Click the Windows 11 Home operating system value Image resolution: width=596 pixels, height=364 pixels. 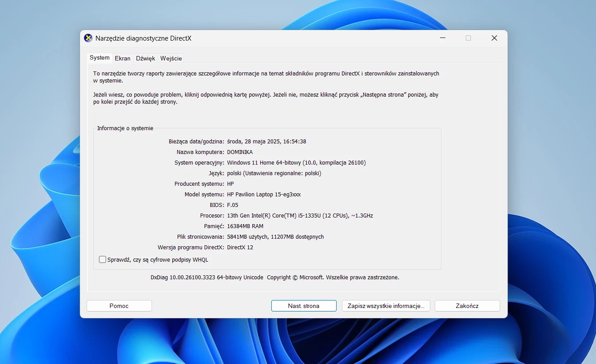pos(296,163)
